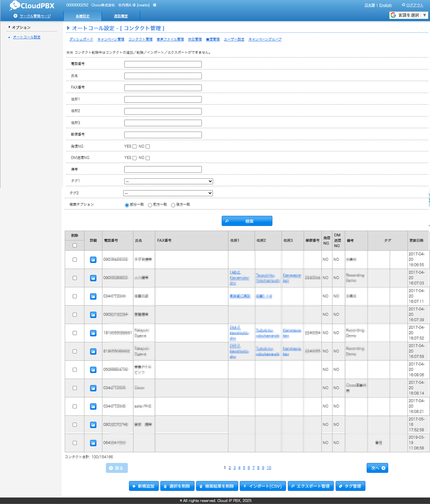
Task: Expand the タグ1 dropdown
Action: pyautogui.click(x=168, y=181)
